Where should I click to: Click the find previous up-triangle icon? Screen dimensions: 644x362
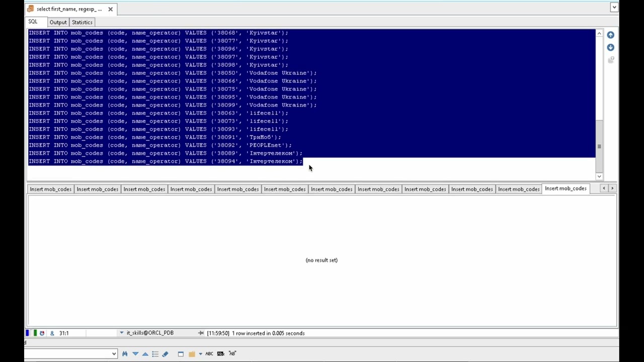[x=145, y=353]
